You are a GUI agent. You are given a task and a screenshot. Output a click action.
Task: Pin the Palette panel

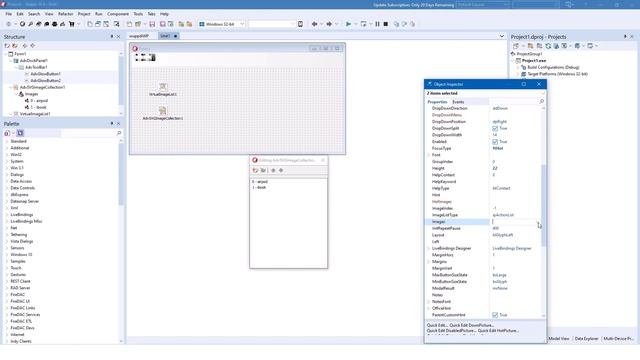pyautogui.click(x=112, y=123)
